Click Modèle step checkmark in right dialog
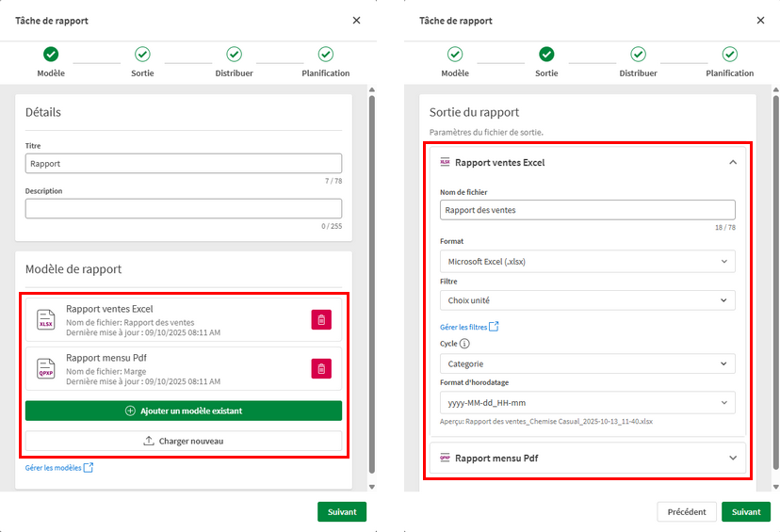Image resolution: width=780 pixels, height=532 pixels. [455, 55]
